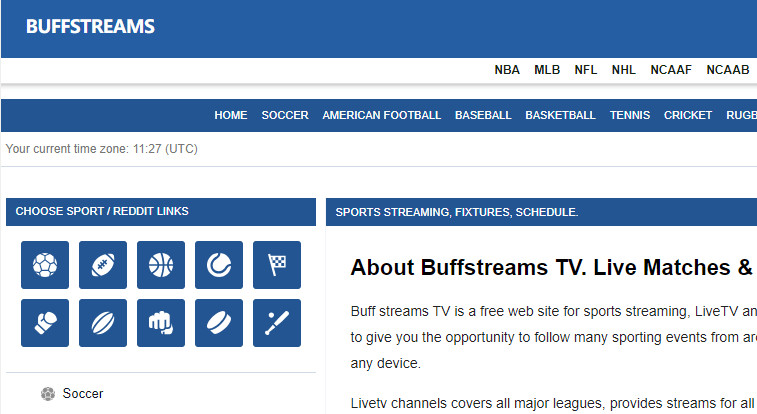
Task: Open AMERICAN FOOTBALL menu item
Action: [x=381, y=115]
